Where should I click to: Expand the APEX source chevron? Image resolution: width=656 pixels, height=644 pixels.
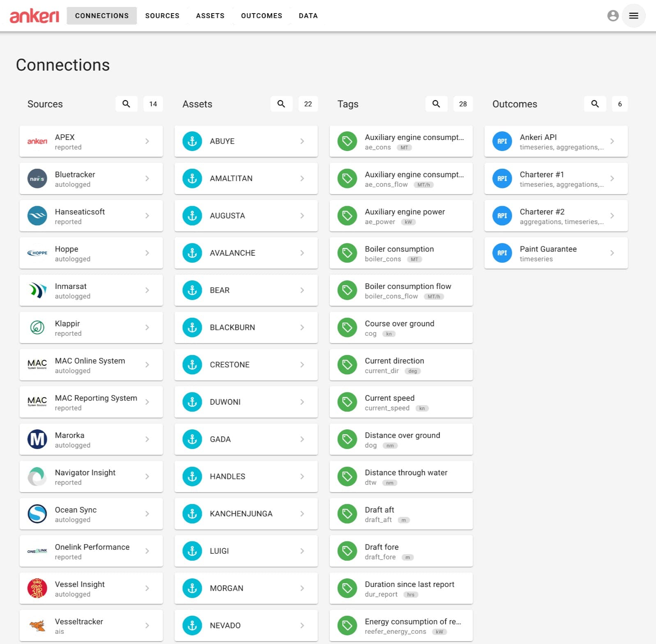(147, 141)
